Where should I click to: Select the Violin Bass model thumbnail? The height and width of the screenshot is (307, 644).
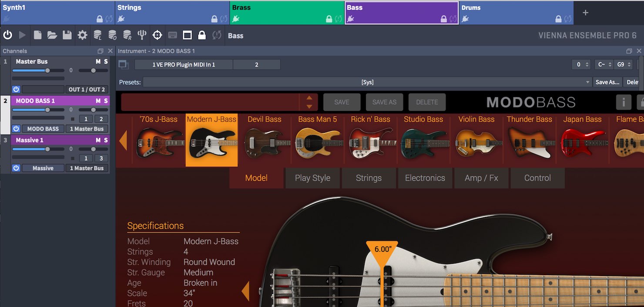(x=476, y=140)
